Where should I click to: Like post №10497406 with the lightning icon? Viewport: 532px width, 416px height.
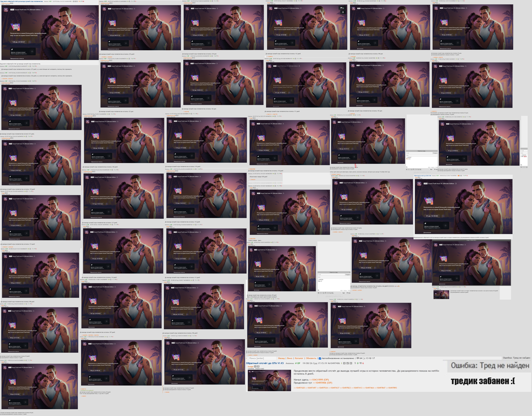[x=355, y=363]
